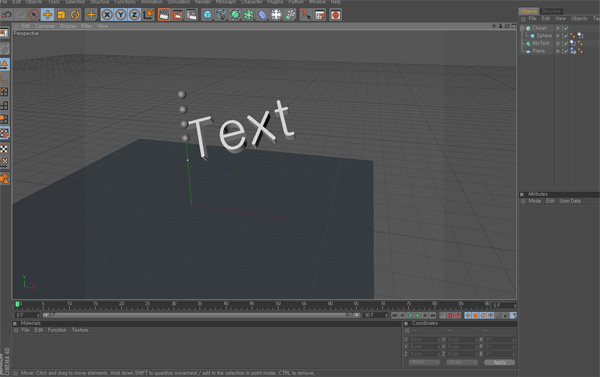This screenshot has height=377, width=600.
Task: Click the toolbar icon right of help cursor
Action: click(320, 15)
